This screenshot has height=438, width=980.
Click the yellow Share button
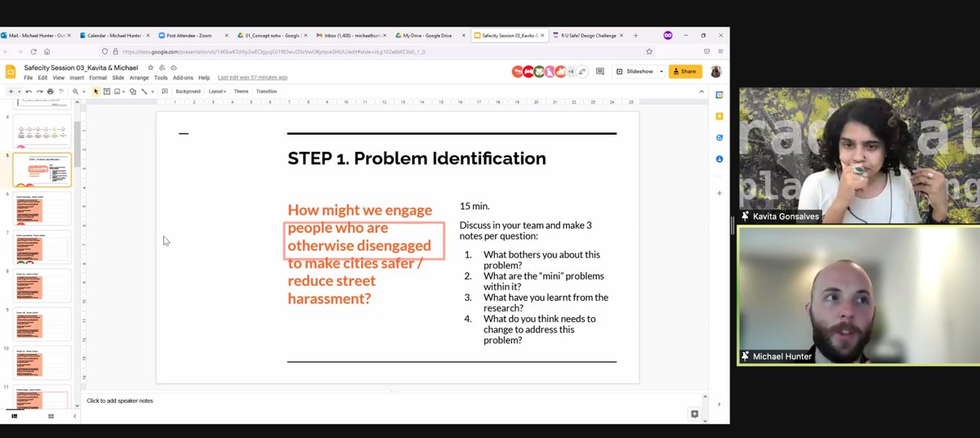pos(685,71)
